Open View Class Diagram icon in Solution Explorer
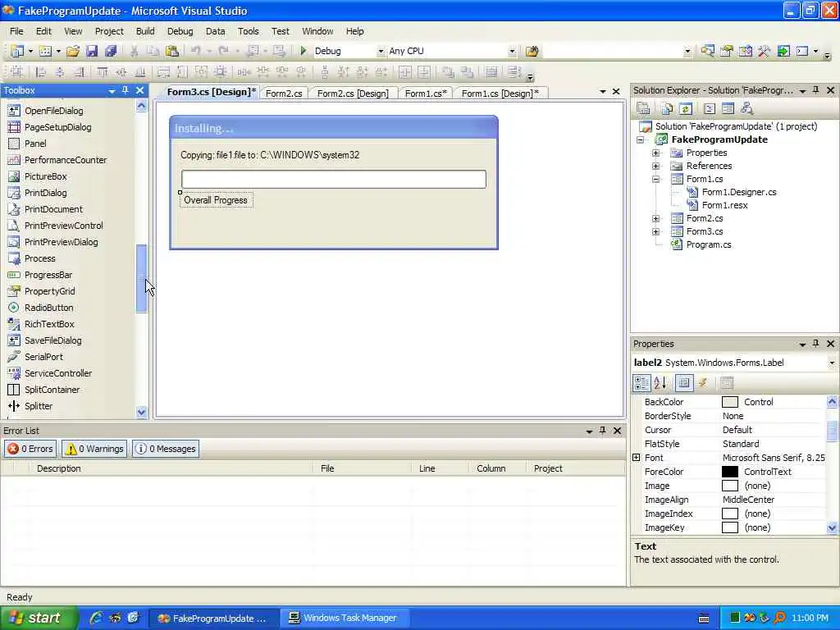Image resolution: width=840 pixels, height=630 pixels. (746, 109)
